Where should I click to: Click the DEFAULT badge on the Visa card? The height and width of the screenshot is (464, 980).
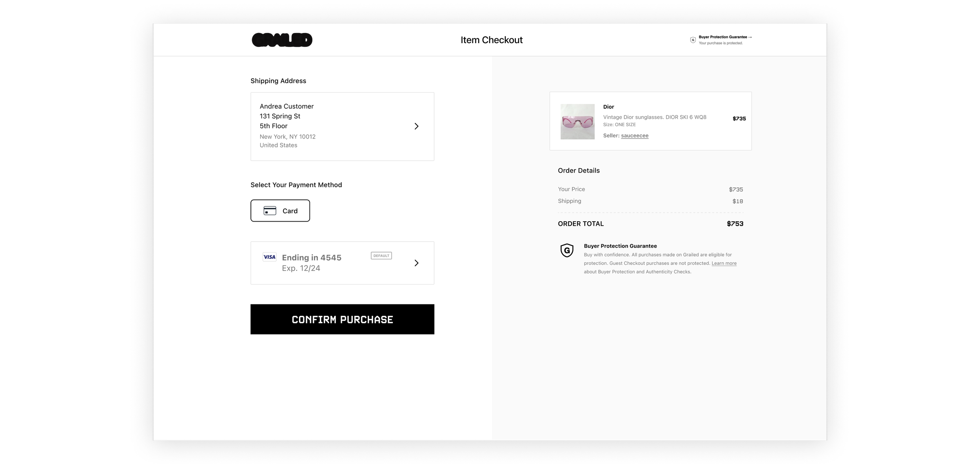pos(381,256)
